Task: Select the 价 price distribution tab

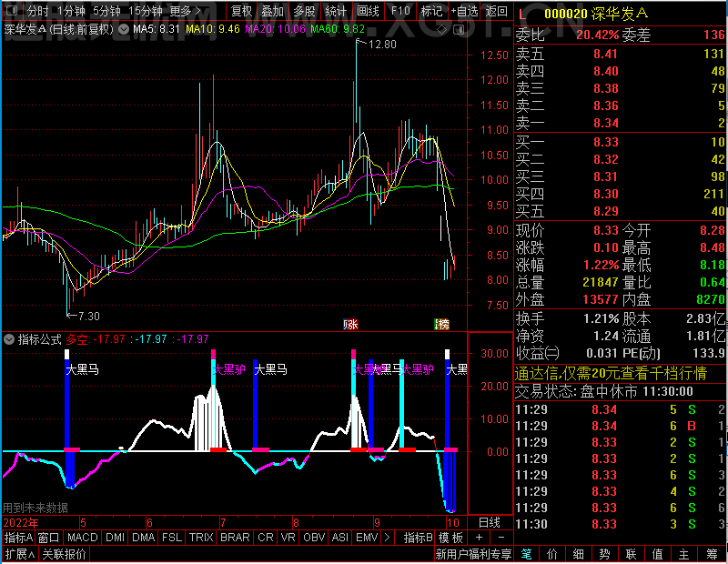Action: coord(552,554)
